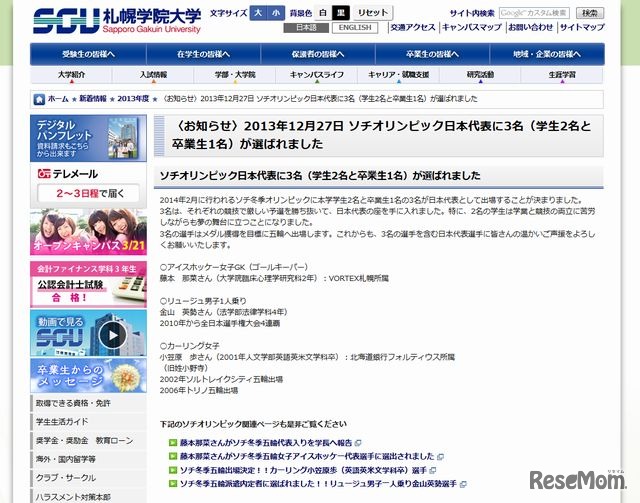Go to 2013年度 in breadcrumb

(x=133, y=99)
